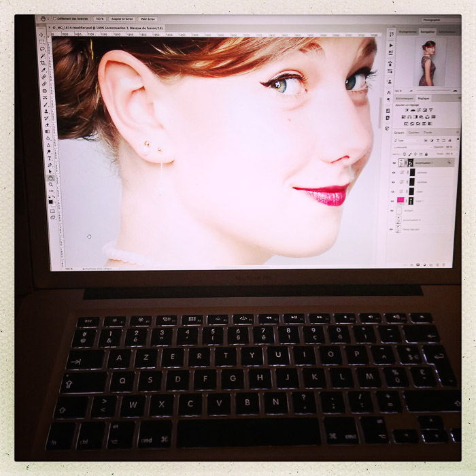
Task: Add layer mask at Layers panel bottom
Action: 418,265
